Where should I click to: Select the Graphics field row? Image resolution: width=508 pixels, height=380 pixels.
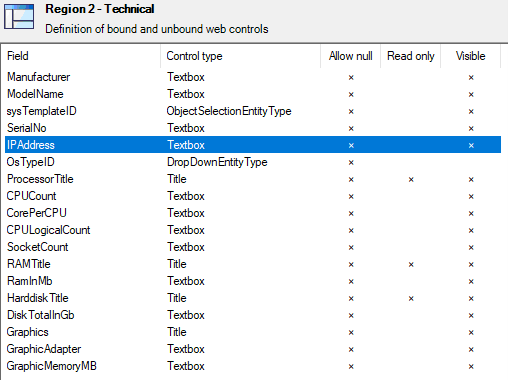tap(253, 332)
